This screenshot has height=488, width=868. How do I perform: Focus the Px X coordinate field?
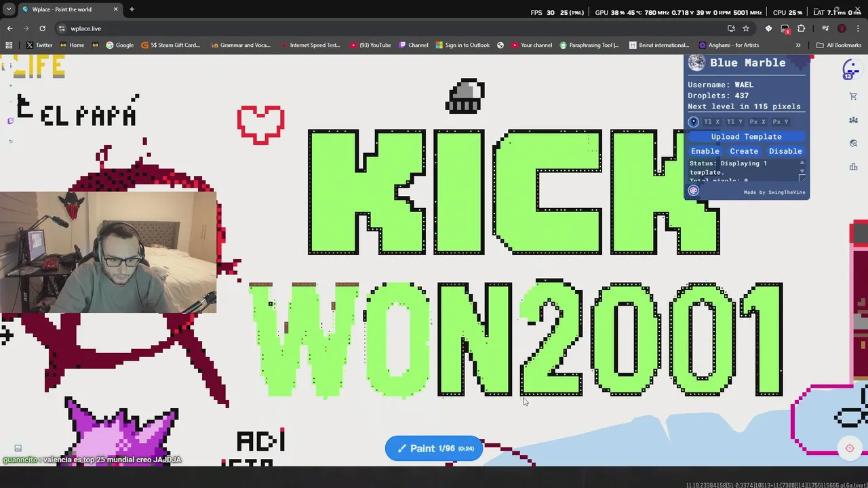757,122
